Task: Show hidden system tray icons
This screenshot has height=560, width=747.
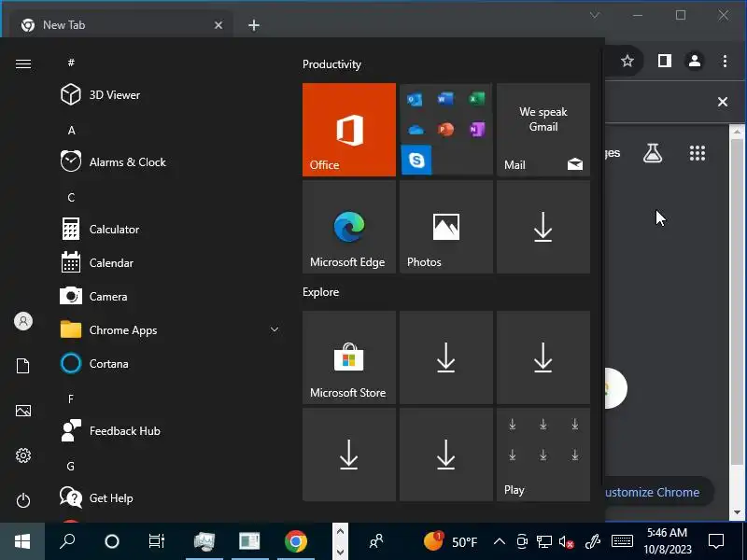Action: [x=500, y=541]
